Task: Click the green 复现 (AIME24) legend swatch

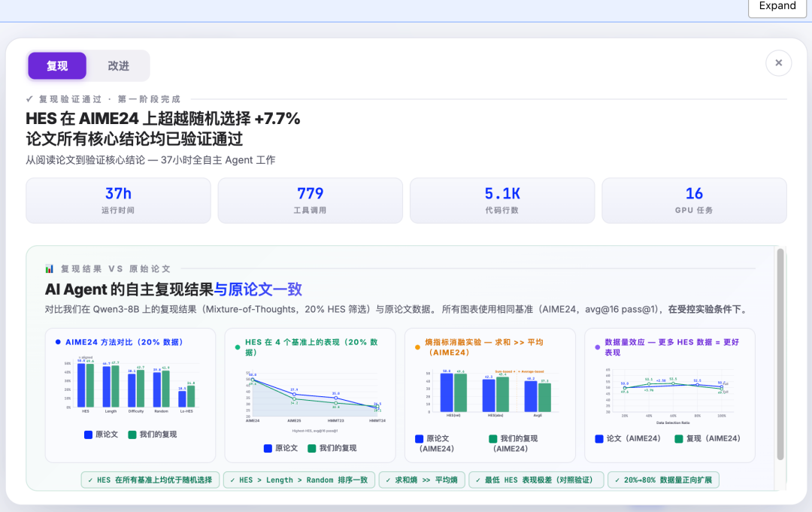Action: pyautogui.click(x=679, y=438)
